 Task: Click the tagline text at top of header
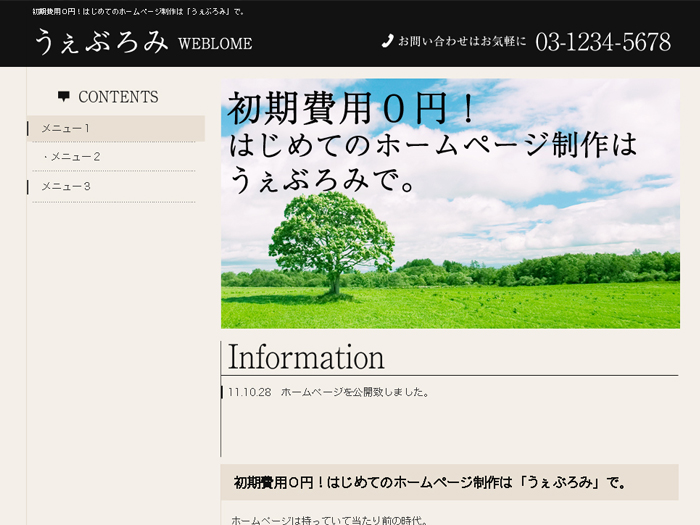138,12
